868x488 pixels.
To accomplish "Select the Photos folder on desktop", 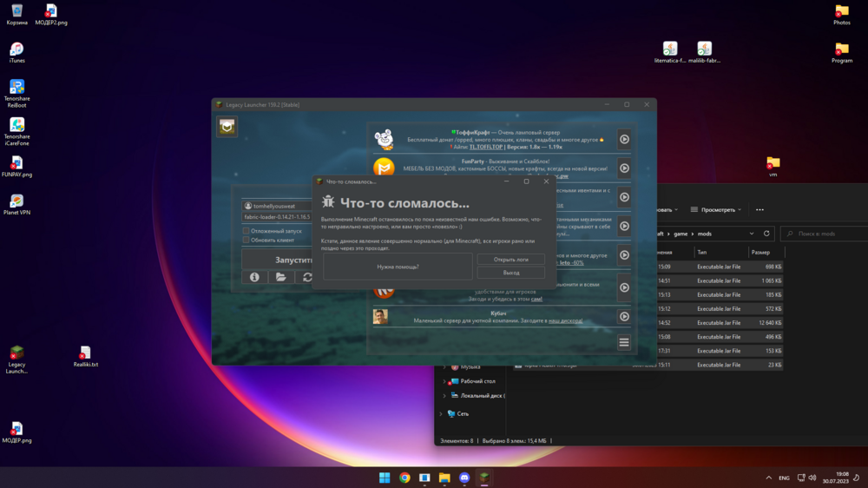I will (841, 15).
